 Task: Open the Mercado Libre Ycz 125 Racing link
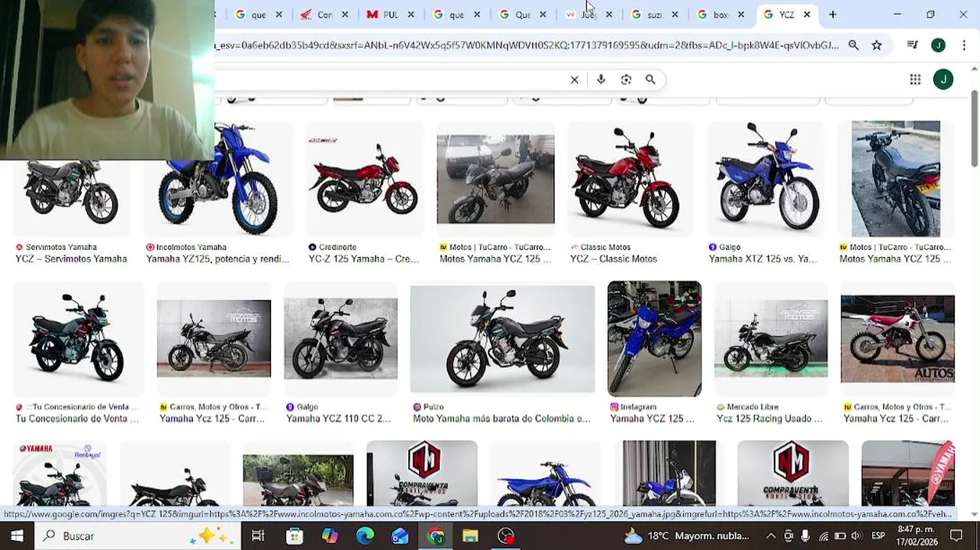click(769, 419)
